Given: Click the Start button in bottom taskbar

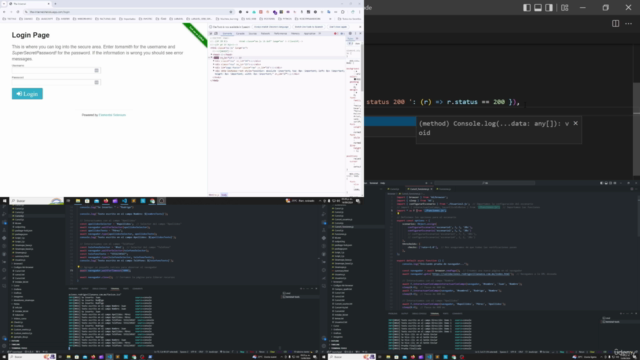Looking at the screenshot, I should [x=4, y=357].
